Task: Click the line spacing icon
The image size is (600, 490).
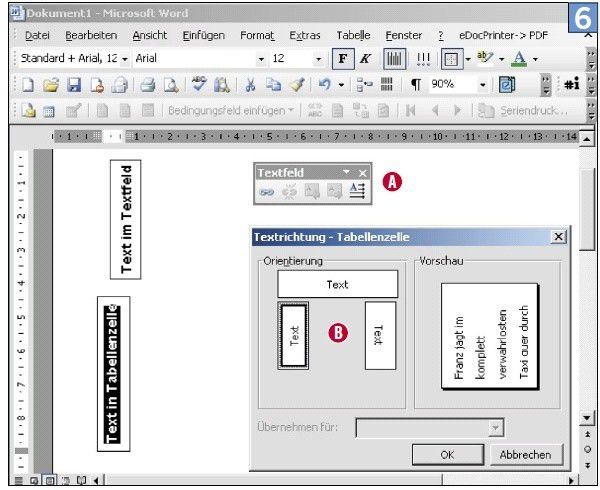Action: (x=423, y=59)
